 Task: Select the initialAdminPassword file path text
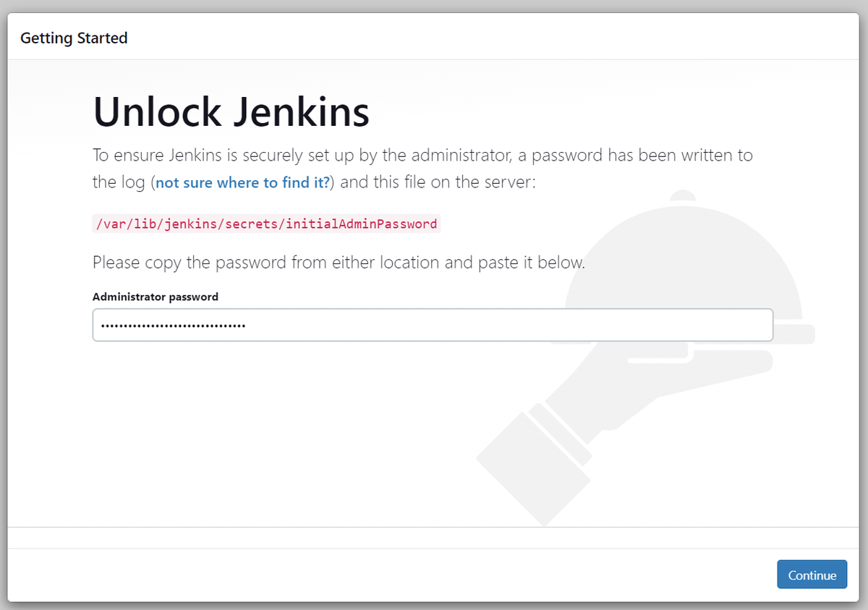(x=265, y=224)
